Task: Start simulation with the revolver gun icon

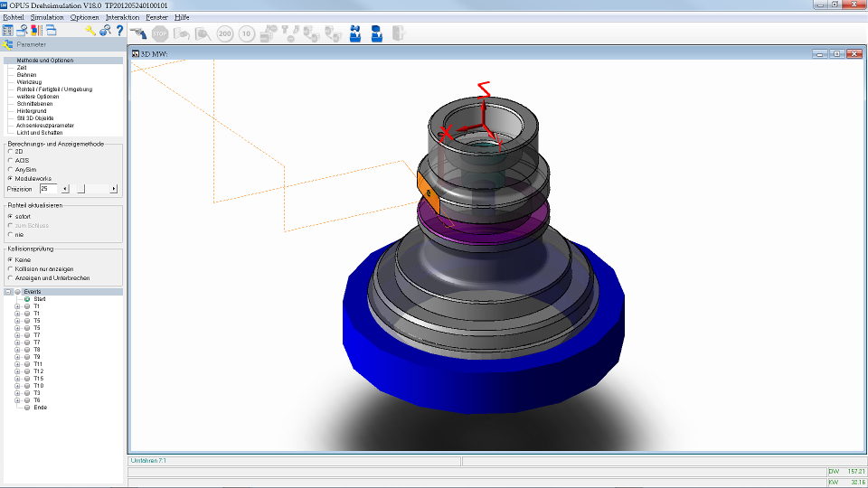Action: pos(137,33)
